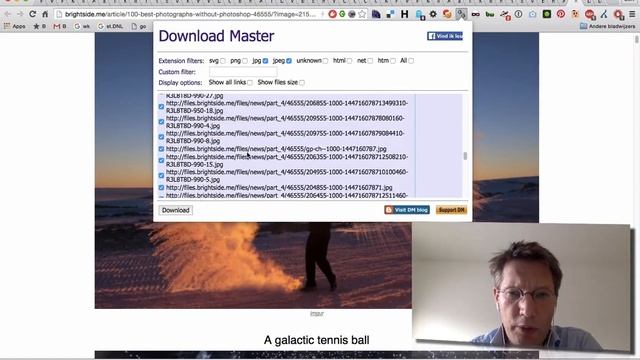The width and height of the screenshot is (640, 360).
Task: Enable the png extension filter
Action: pyautogui.click(x=245, y=61)
